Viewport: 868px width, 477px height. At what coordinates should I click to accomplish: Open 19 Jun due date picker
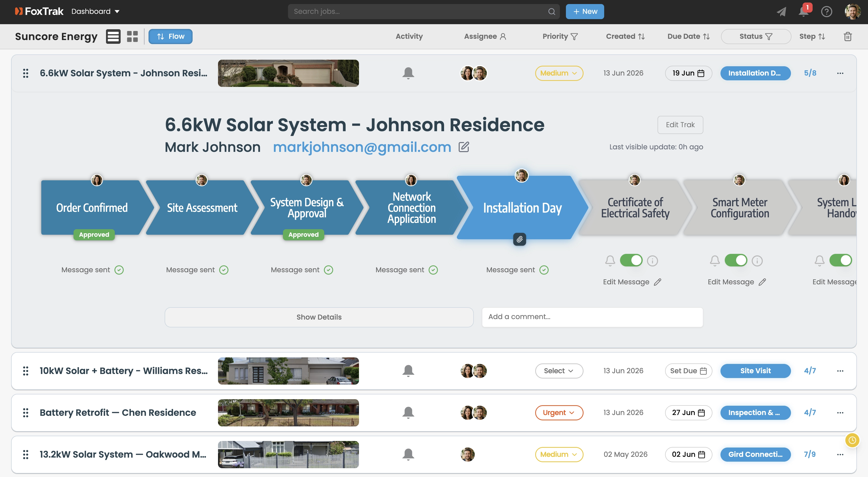689,73
